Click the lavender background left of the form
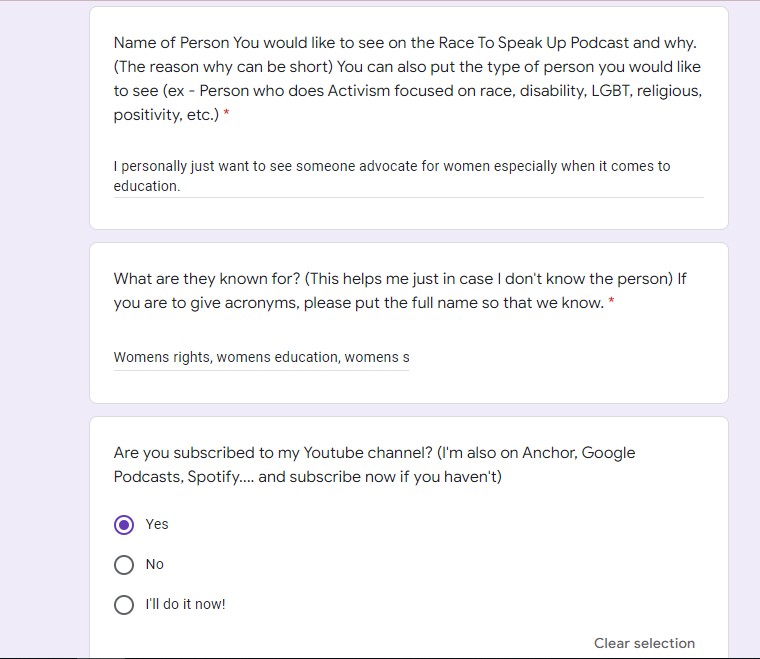The height and width of the screenshot is (659, 760). (44, 330)
